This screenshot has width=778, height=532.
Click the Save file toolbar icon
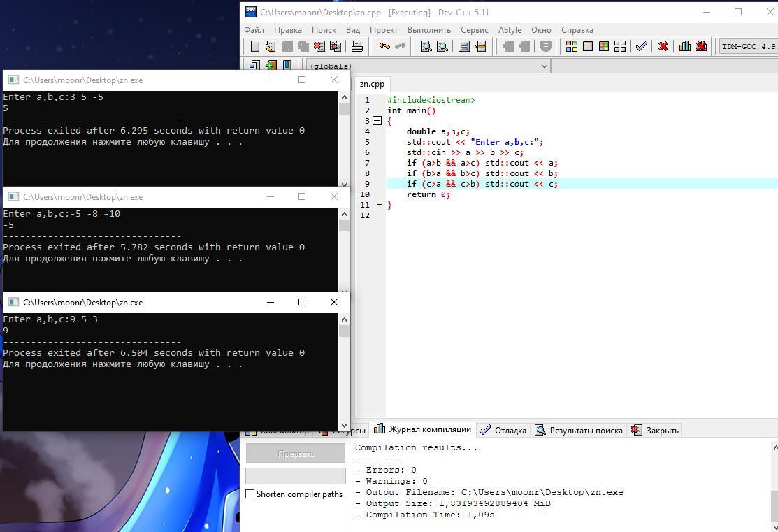pos(287,46)
